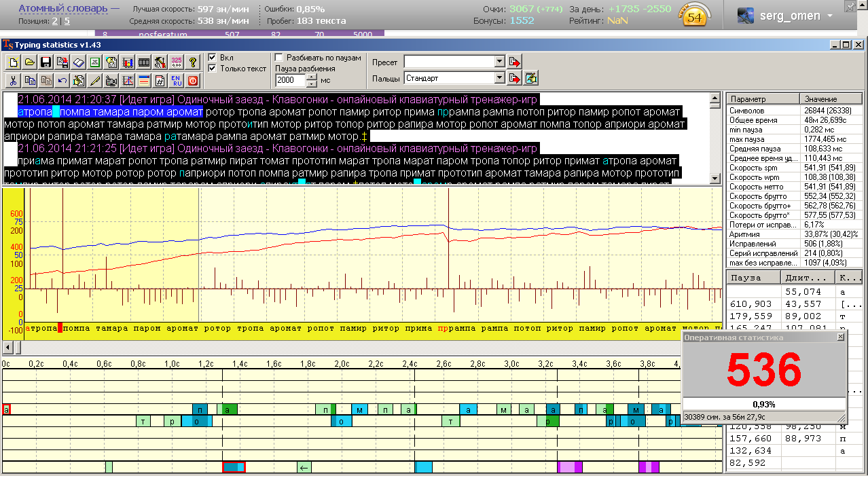Click the New file icon
The width and height of the screenshot is (868, 478).
point(13,62)
